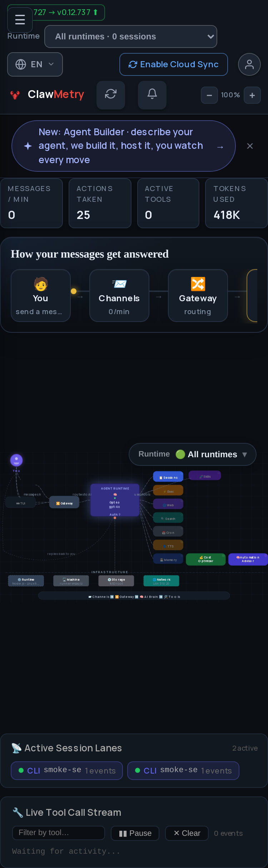Open the Cron tool node
Viewport: 268px width, 868px height.
pyautogui.click(x=168, y=532)
